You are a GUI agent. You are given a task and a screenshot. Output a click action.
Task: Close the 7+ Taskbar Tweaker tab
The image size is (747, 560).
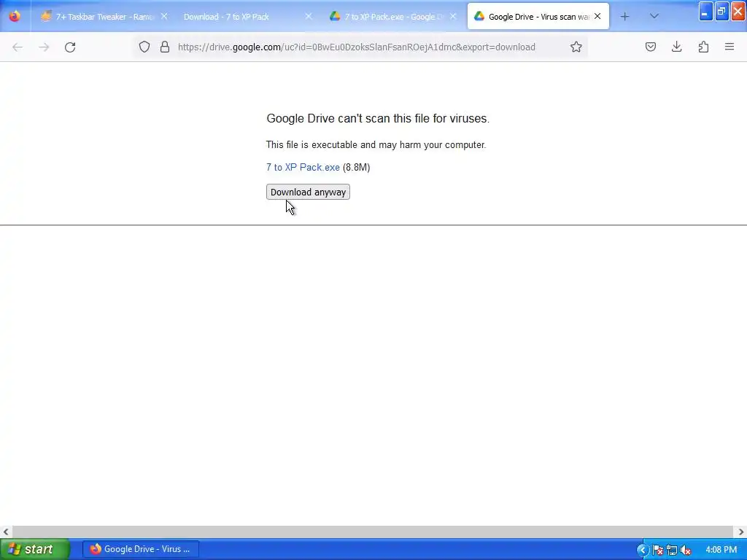[x=164, y=16]
